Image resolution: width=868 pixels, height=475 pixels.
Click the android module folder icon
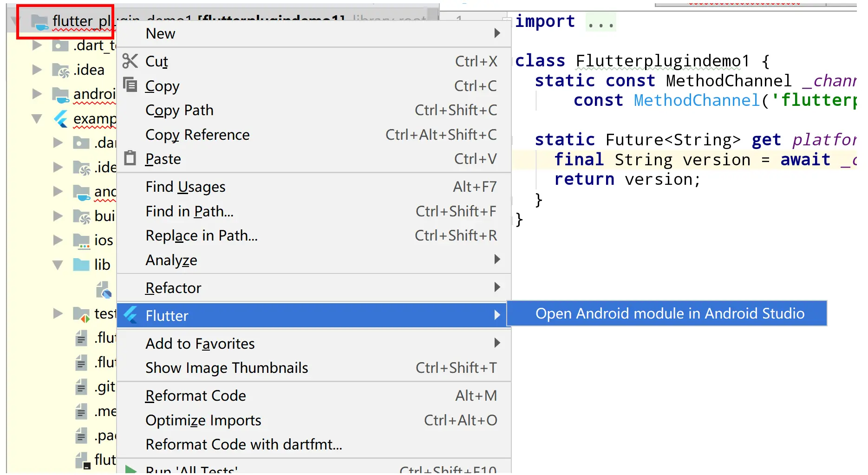click(60, 94)
